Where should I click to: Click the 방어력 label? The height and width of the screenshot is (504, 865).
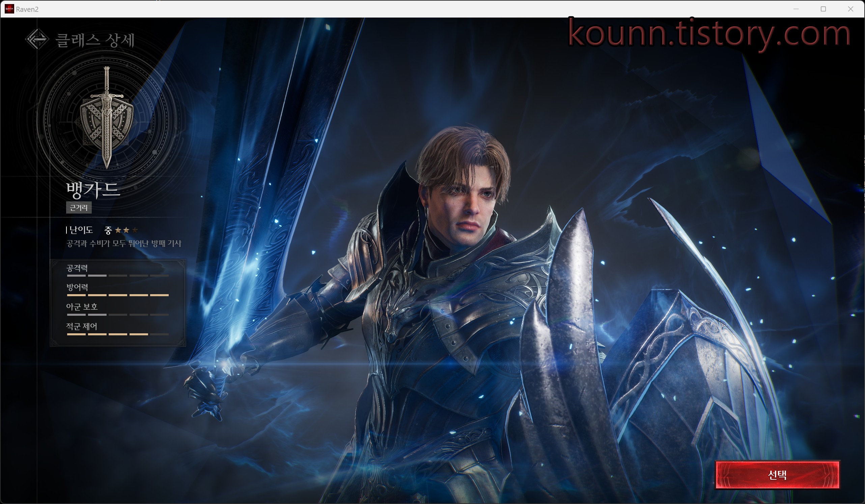tap(77, 287)
